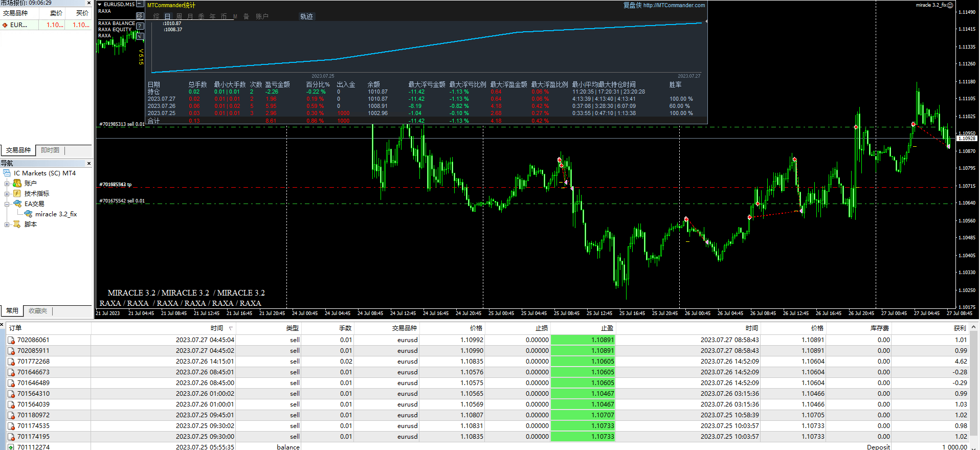Click the miracle 3.2_fix smiley icon top-right
The image size is (980, 450).
[950, 5]
